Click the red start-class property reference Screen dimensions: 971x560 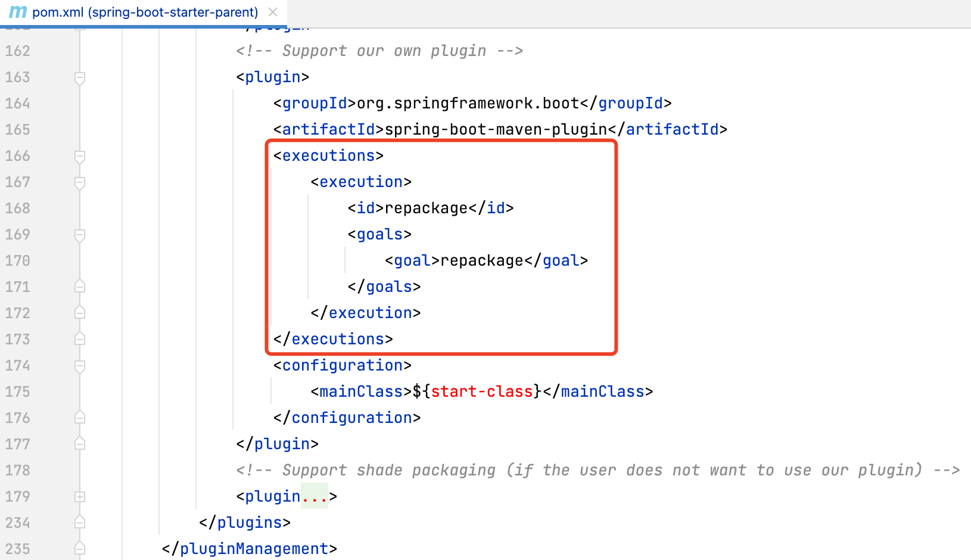tap(482, 392)
